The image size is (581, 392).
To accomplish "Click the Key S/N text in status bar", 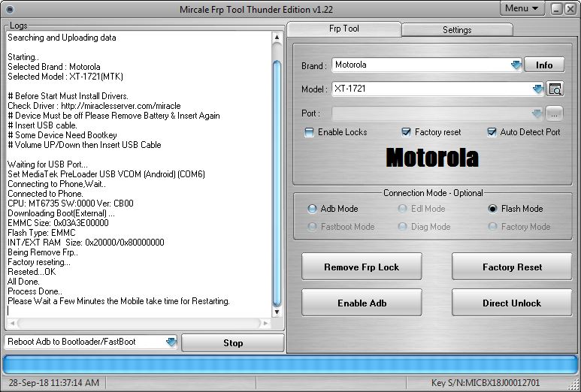I will pyautogui.click(x=486, y=383).
